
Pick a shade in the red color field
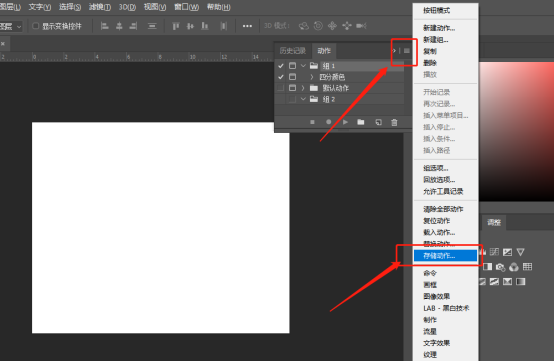(516, 131)
